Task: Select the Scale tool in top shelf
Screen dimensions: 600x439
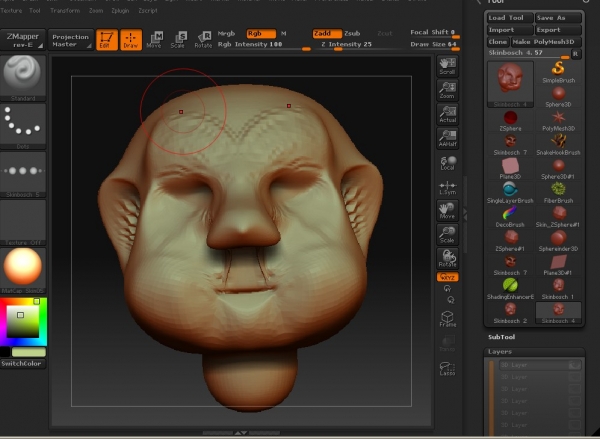Action: [x=178, y=40]
